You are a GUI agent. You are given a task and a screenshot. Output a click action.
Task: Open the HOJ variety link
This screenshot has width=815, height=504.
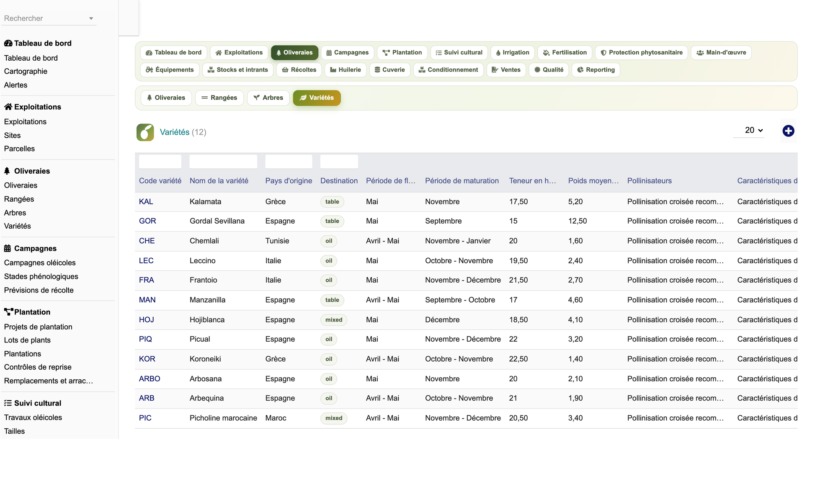tap(147, 320)
